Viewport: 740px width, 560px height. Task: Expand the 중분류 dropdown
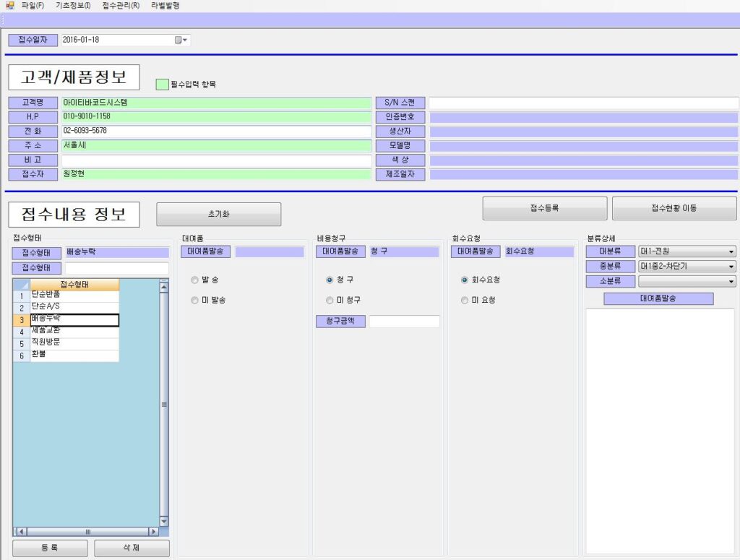tap(731, 267)
